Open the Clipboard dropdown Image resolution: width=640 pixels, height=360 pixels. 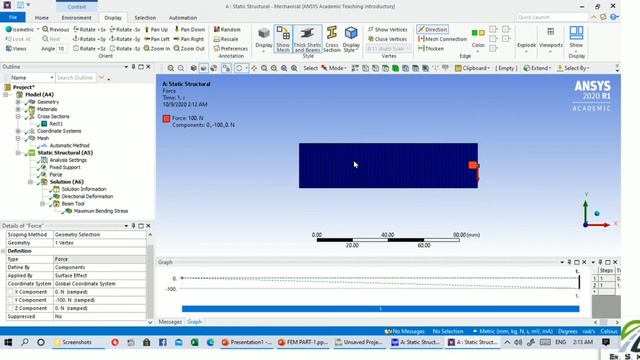click(x=472, y=68)
